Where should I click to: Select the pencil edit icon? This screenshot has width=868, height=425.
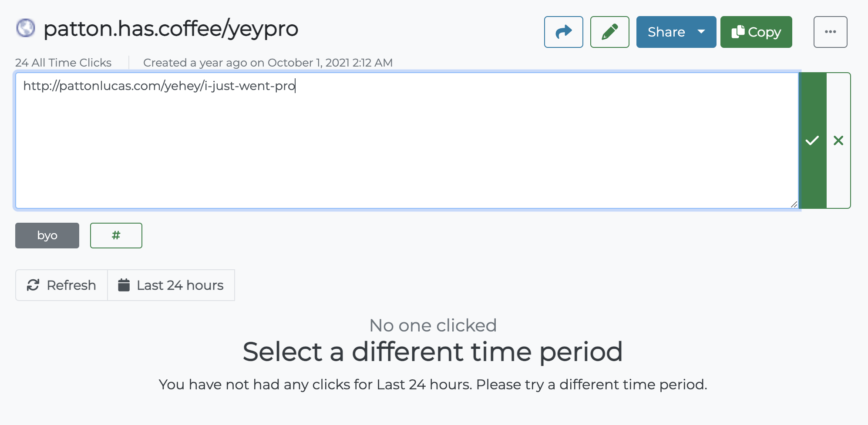click(609, 32)
